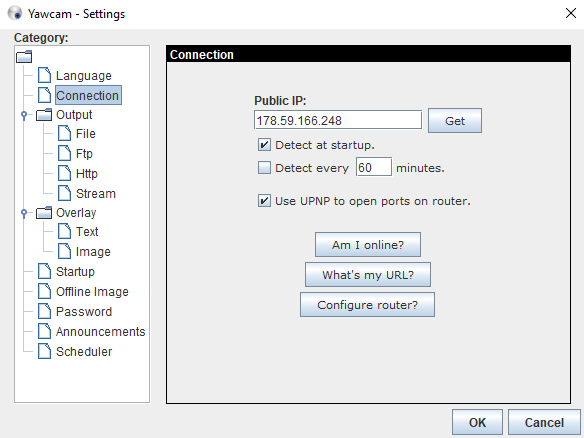Click the Scheduler page icon
584x438 pixels.
[x=44, y=351]
